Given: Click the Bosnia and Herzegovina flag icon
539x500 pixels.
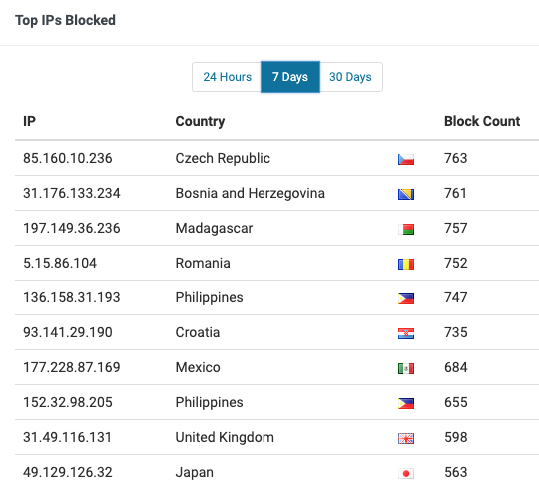Looking at the screenshot, I should pos(406,195).
